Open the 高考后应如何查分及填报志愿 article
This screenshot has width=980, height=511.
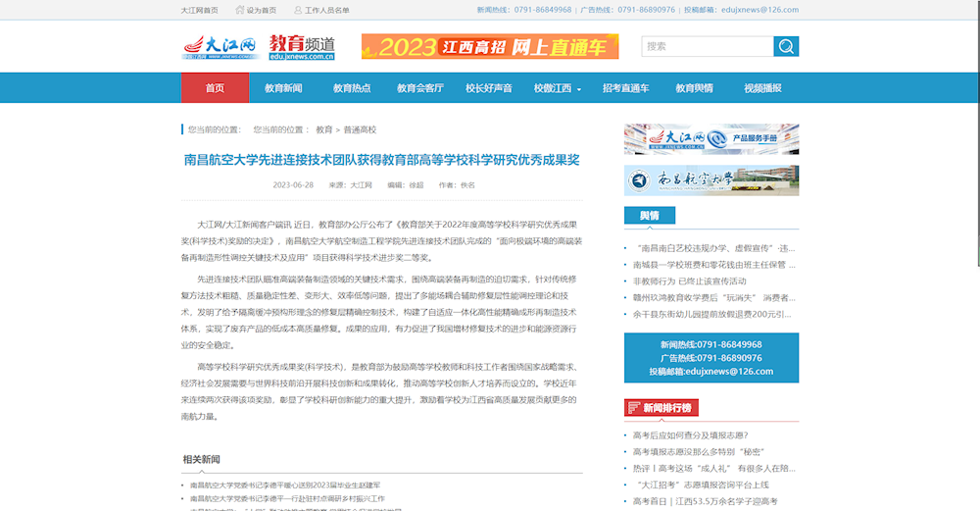coord(690,435)
